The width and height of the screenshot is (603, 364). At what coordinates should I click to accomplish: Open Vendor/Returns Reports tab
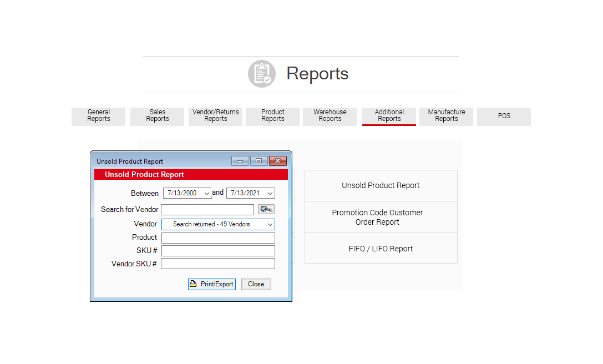tap(215, 116)
